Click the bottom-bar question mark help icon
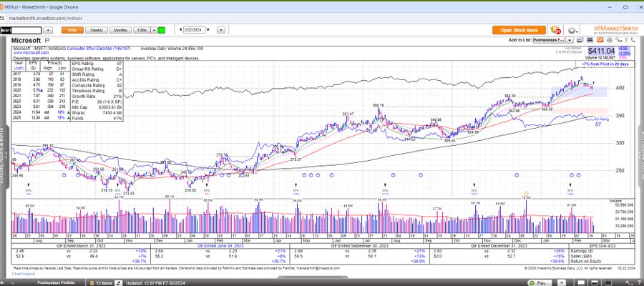The image size is (644, 286). click(639, 282)
